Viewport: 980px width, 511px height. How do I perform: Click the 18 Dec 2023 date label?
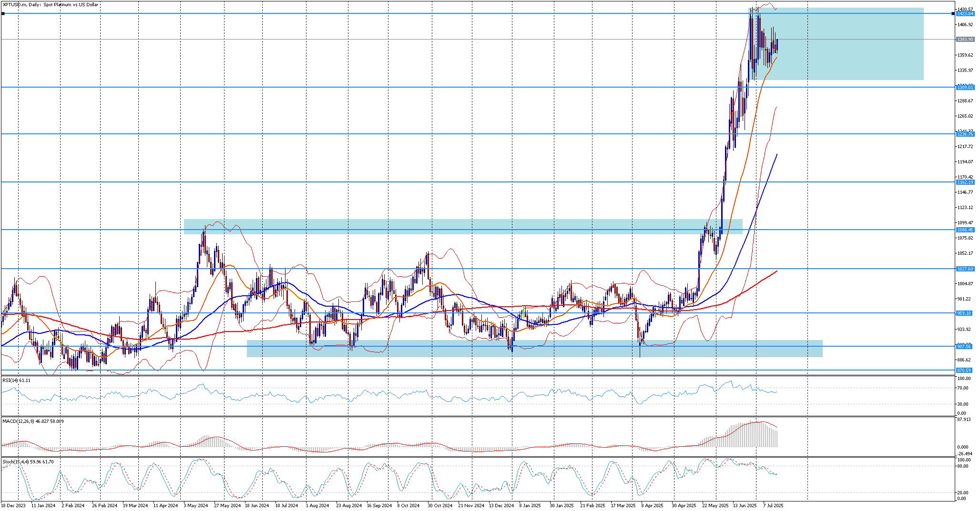coord(13,506)
